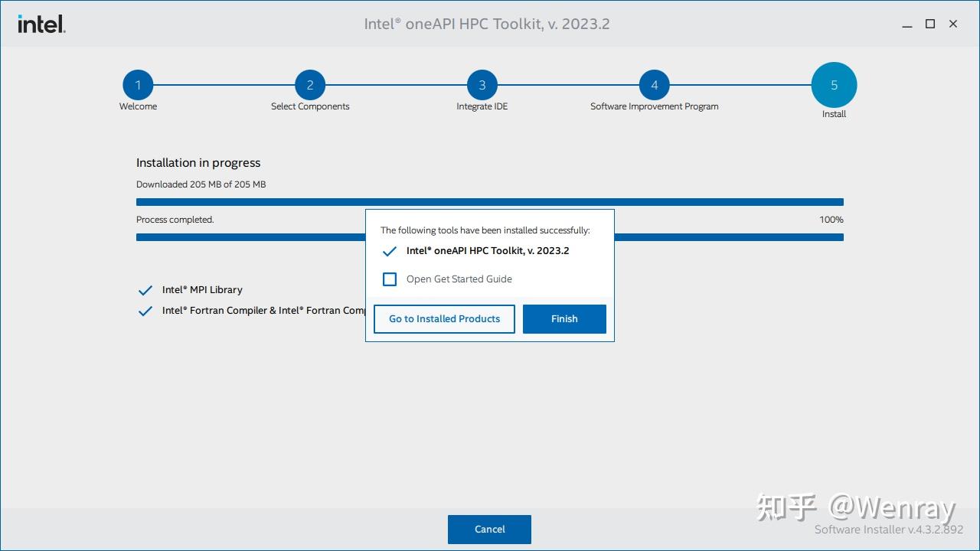Enable Open Get Started Guide
The height and width of the screenshot is (551, 980).
tap(390, 279)
